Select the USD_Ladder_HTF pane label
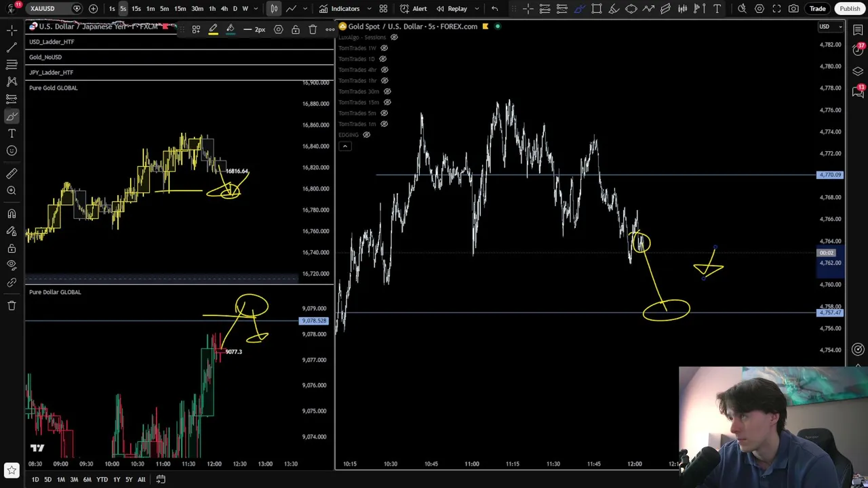The height and width of the screenshot is (488, 868). coord(52,42)
